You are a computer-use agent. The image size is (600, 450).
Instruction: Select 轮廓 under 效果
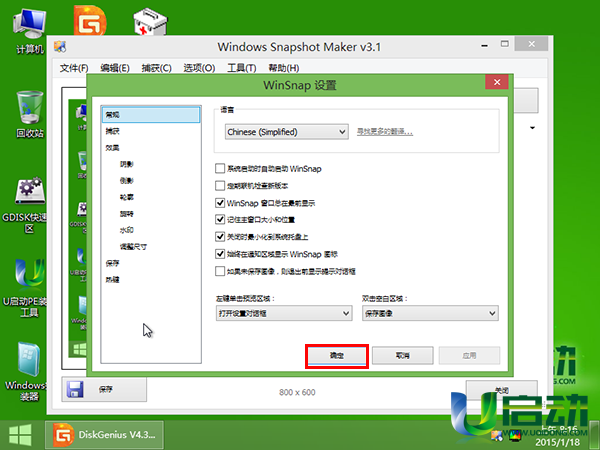(126, 197)
